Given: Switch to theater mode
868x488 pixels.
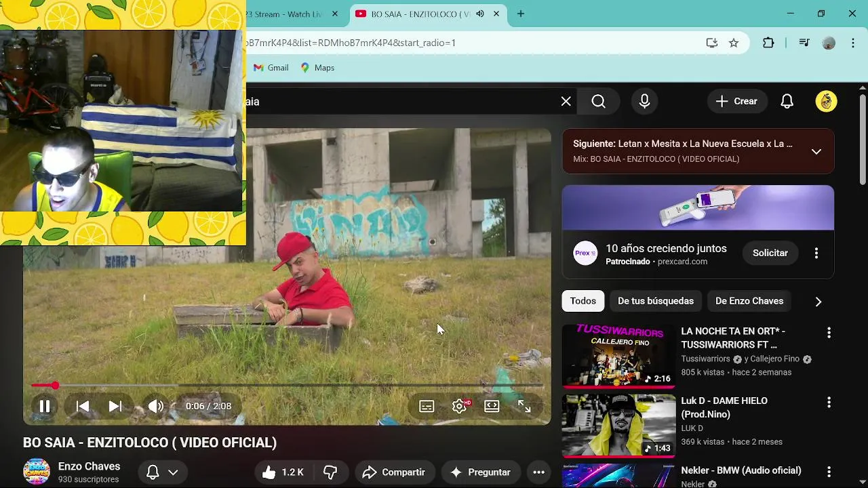Looking at the screenshot, I should tap(492, 406).
